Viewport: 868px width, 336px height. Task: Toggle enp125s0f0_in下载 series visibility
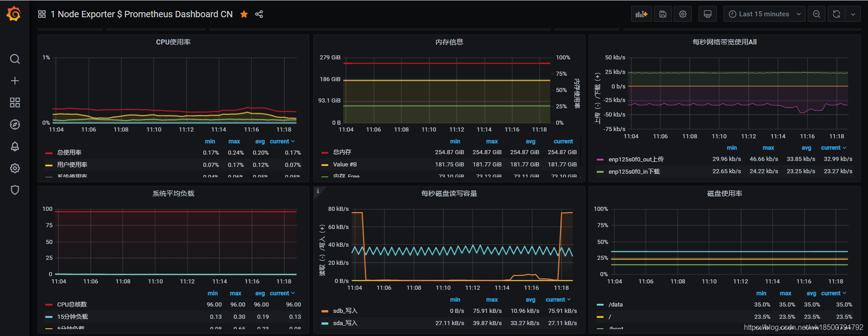pyautogui.click(x=634, y=172)
